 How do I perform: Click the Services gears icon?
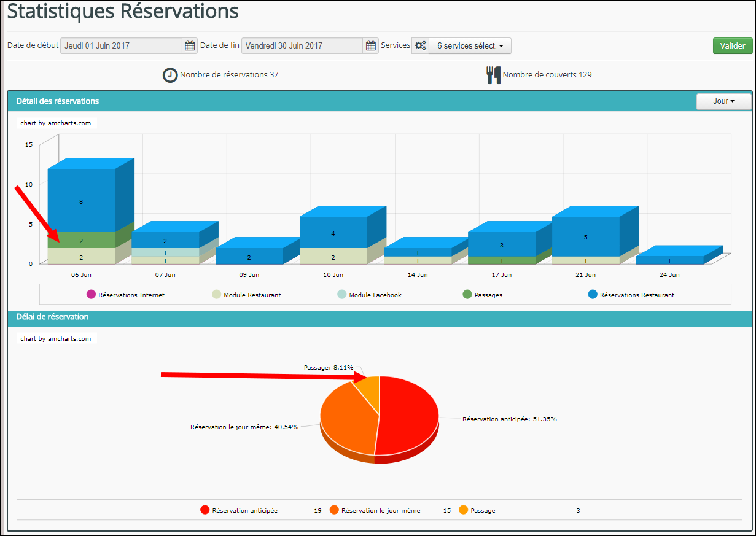click(420, 45)
